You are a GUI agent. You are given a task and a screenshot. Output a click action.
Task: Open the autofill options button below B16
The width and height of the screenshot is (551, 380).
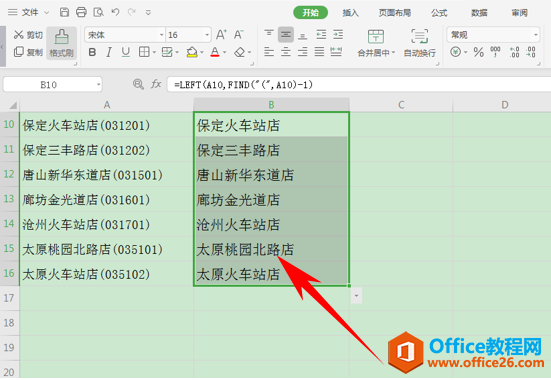coord(356,296)
